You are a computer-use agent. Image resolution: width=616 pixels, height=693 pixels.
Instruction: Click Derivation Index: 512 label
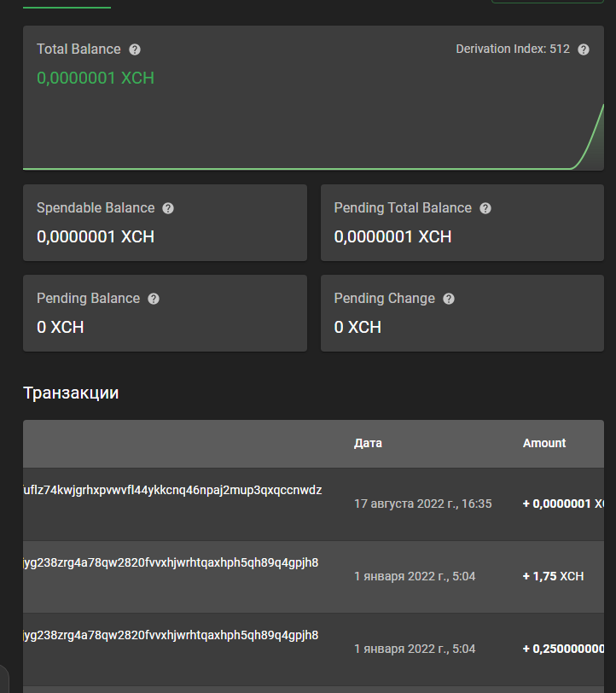point(513,49)
